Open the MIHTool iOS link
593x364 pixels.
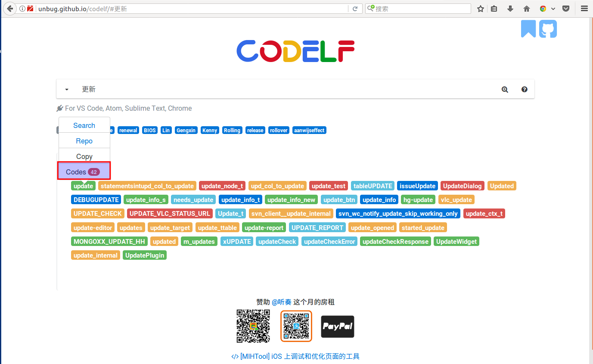(295, 356)
